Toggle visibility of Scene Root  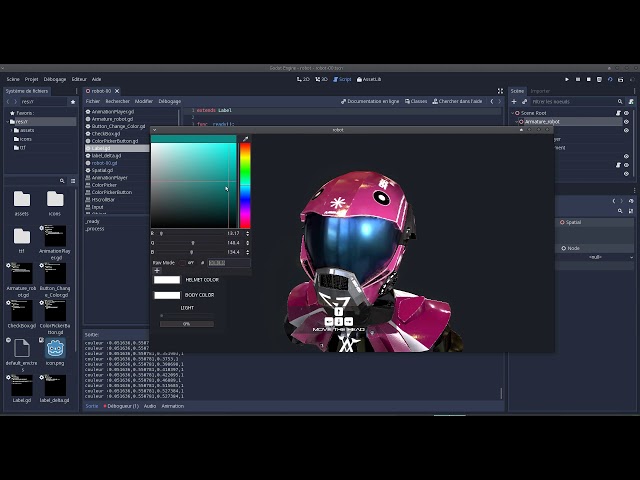point(627,113)
